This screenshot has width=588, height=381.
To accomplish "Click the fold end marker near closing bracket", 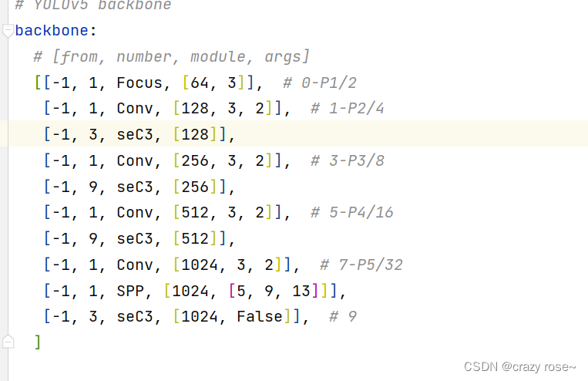I will 8,342.
